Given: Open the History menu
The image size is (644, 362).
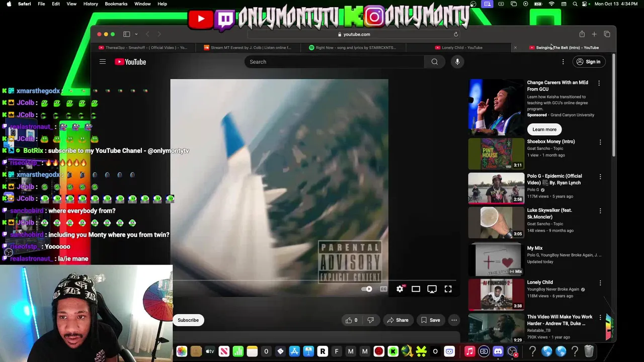Looking at the screenshot, I should (91, 4).
